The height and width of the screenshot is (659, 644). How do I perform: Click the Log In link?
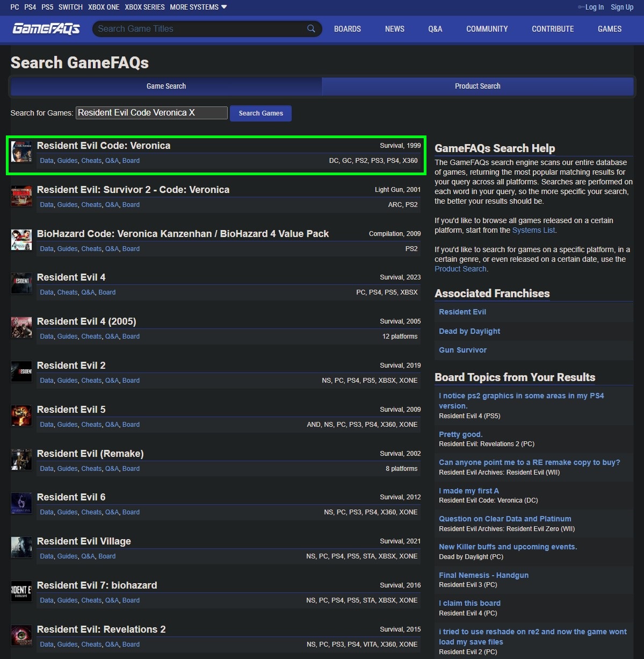click(594, 7)
